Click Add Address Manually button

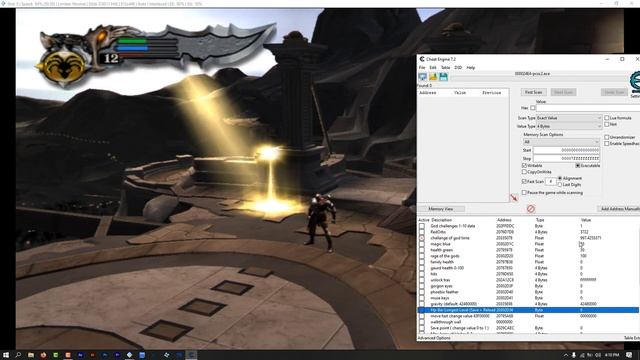pos(619,209)
